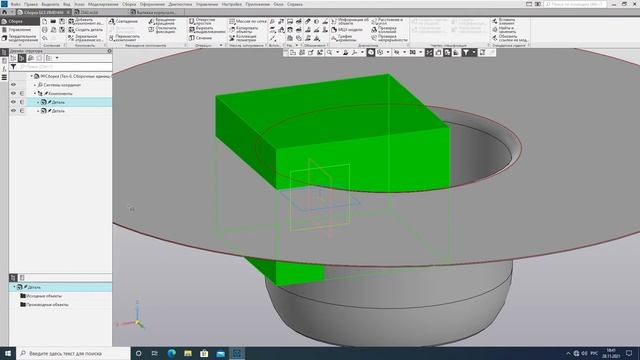Open the dropdown arrow next to zoom icon
640x360 pixels.
point(337,52)
